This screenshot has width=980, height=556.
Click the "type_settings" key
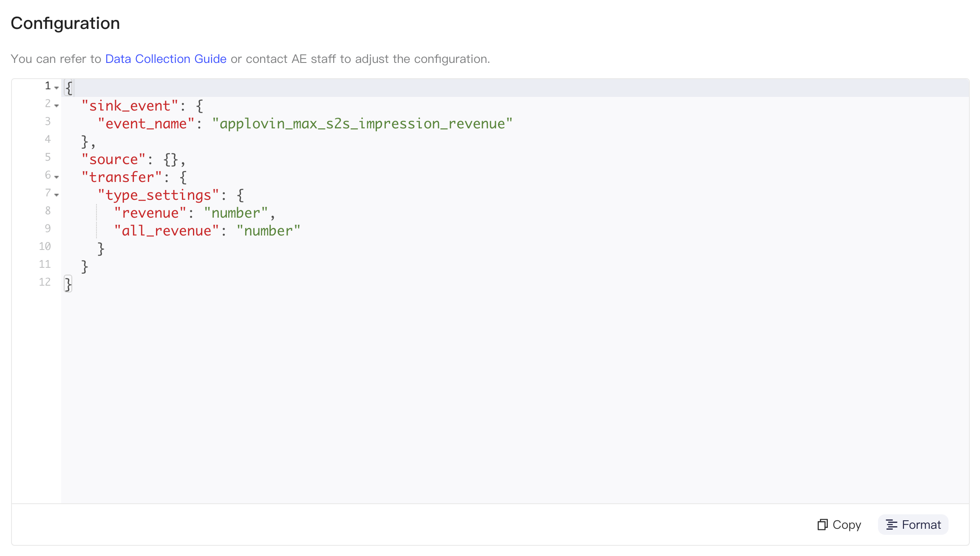158,195
